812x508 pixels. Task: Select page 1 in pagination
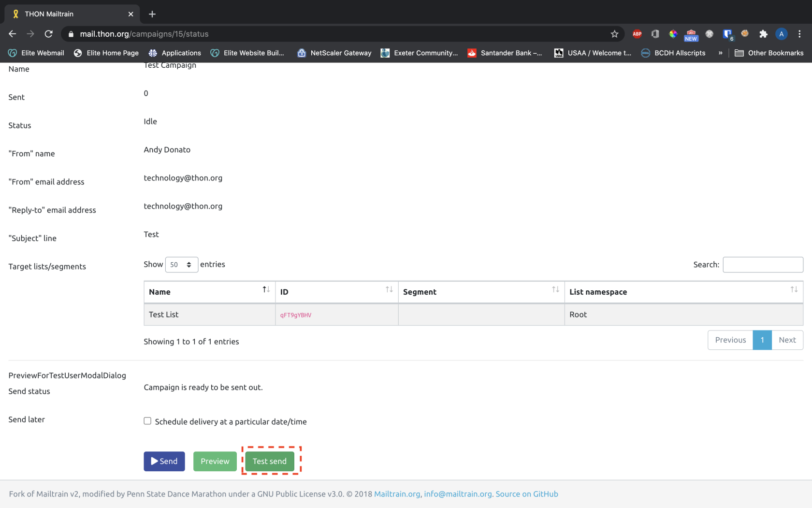coord(762,340)
